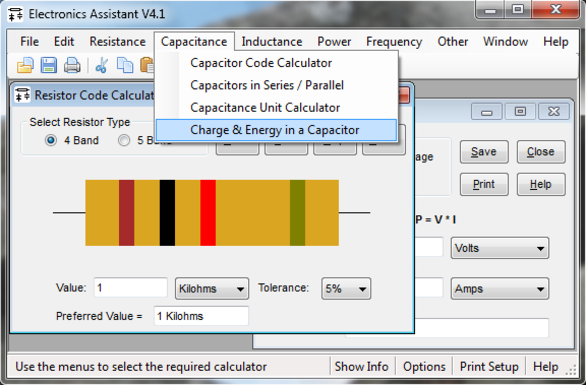Open the Window menu

click(x=505, y=41)
